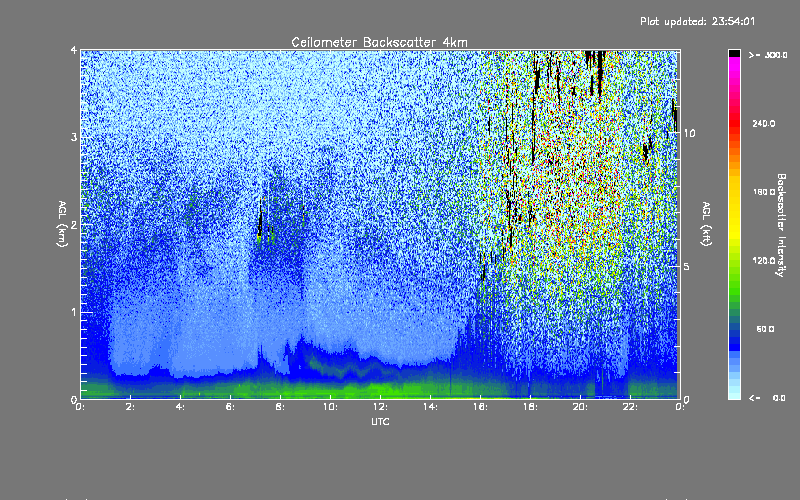This screenshot has width=800, height=500.
Task: Click the "6:" UTC hour tick
Action: click(231, 407)
